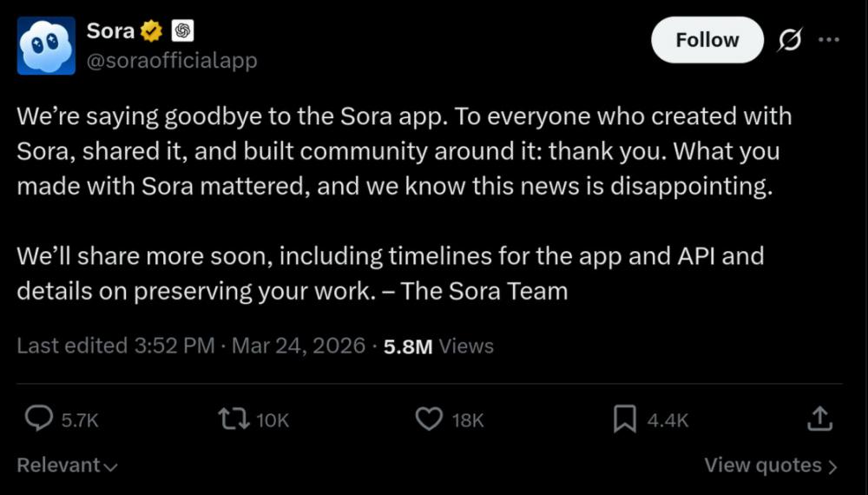Click the Sora display name
This screenshot has height=495, width=868.
pos(110,31)
